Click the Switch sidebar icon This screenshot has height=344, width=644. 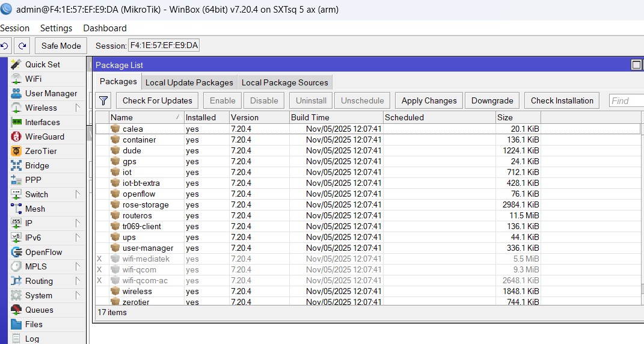[x=16, y=194]
